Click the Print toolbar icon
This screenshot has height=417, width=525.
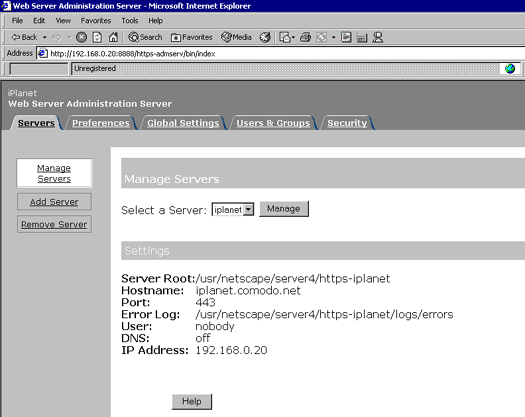[x=305, y=37]
